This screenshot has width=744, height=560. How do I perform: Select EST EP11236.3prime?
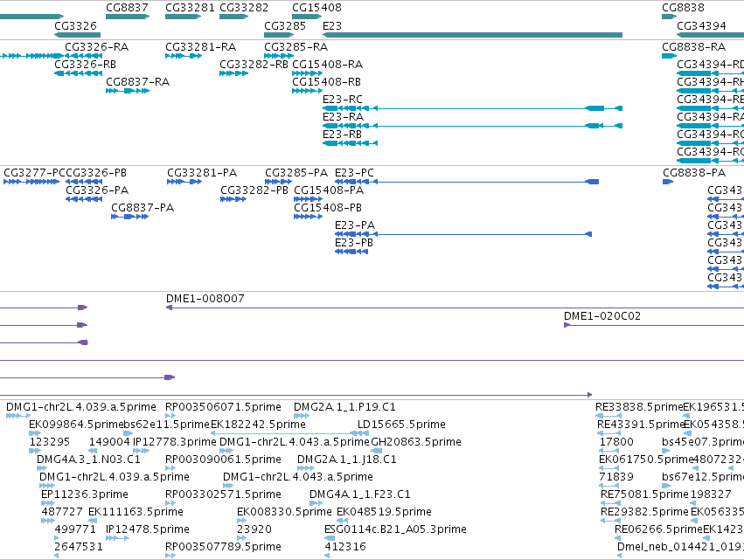[x=48, y=503]
